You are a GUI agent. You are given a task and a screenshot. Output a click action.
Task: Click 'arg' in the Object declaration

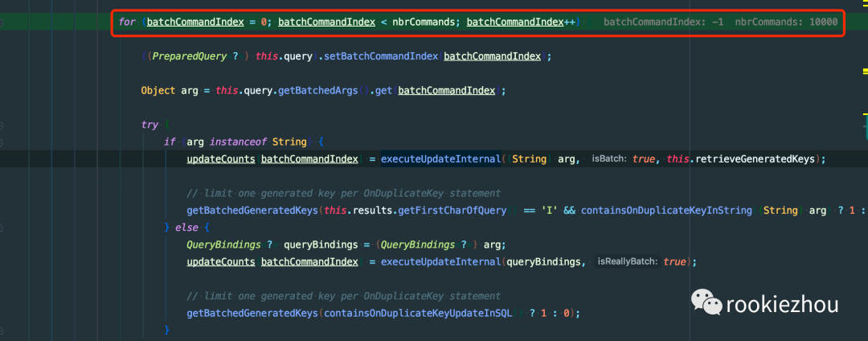[x=190, y=91]
